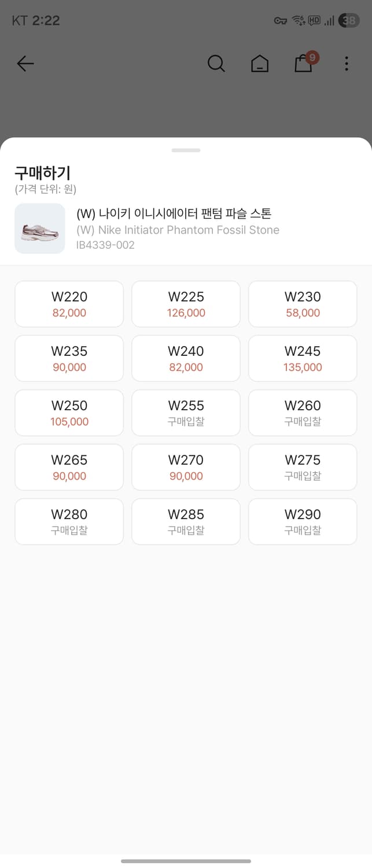372x868 pixels.
Task: Tap the bottom navigation gesture bar
Action: point(186,860)
